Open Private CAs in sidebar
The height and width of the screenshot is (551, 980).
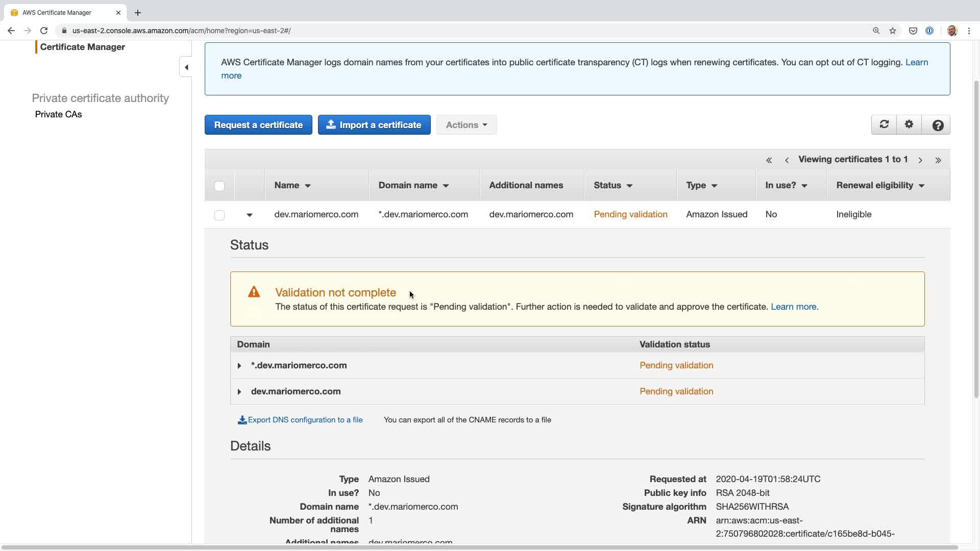(58, 114)
